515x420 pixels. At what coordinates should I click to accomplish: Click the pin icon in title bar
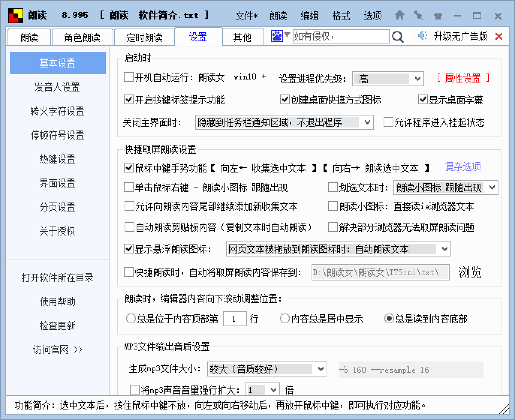[x=418, y=15]
